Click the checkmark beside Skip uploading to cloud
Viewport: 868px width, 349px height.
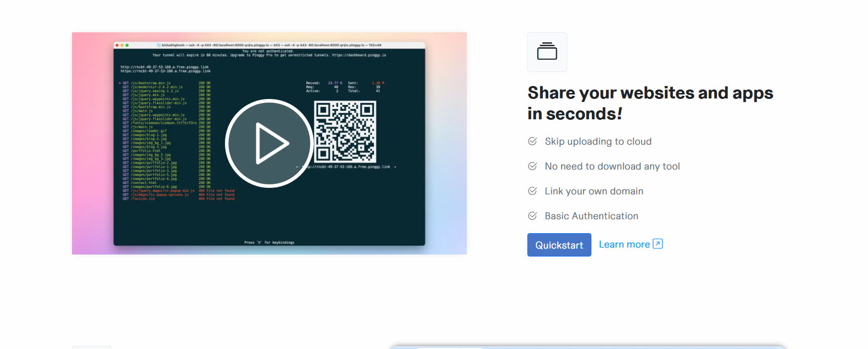[532, 141]
